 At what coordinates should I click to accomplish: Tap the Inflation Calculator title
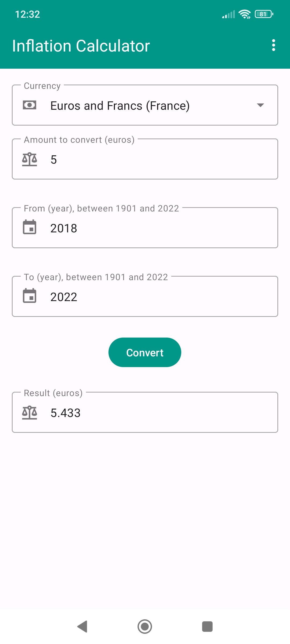(81, 46)
